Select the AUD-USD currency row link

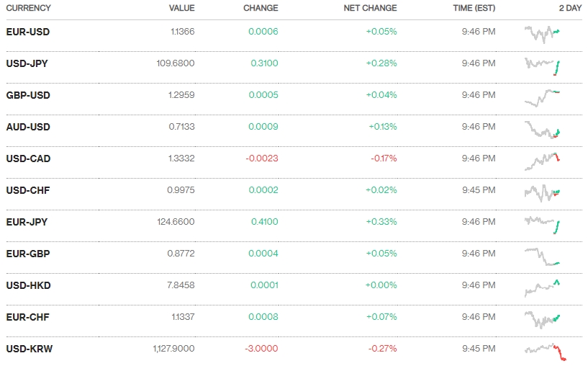(x=27, y=127)
